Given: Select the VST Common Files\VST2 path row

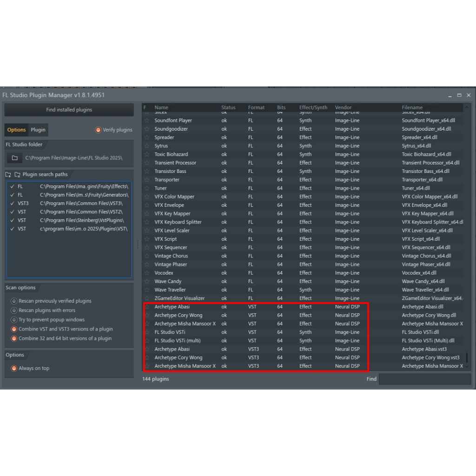Looking at the screenshot, I should [69, 212].
